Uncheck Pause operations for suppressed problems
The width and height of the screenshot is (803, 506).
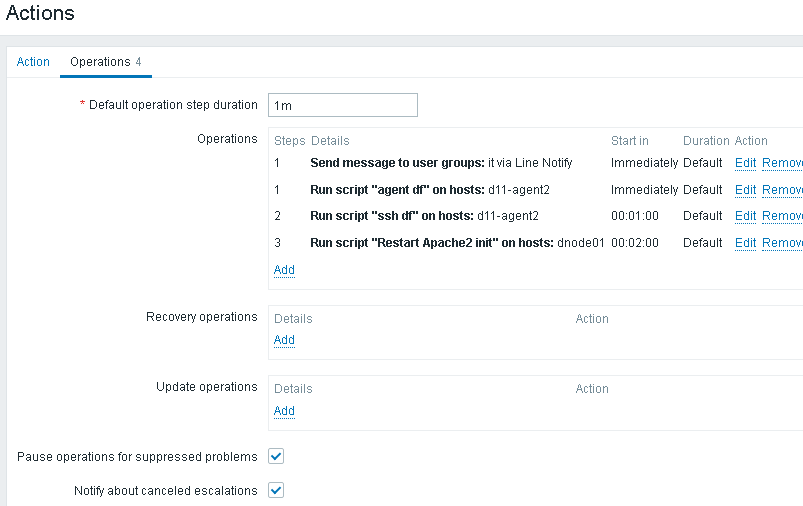click(x=277, y=457)
